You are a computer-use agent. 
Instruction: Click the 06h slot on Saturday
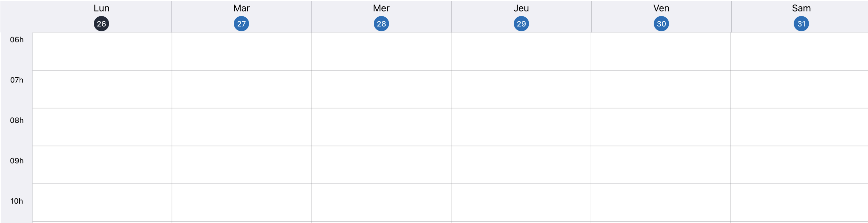(x=799, y=51)
